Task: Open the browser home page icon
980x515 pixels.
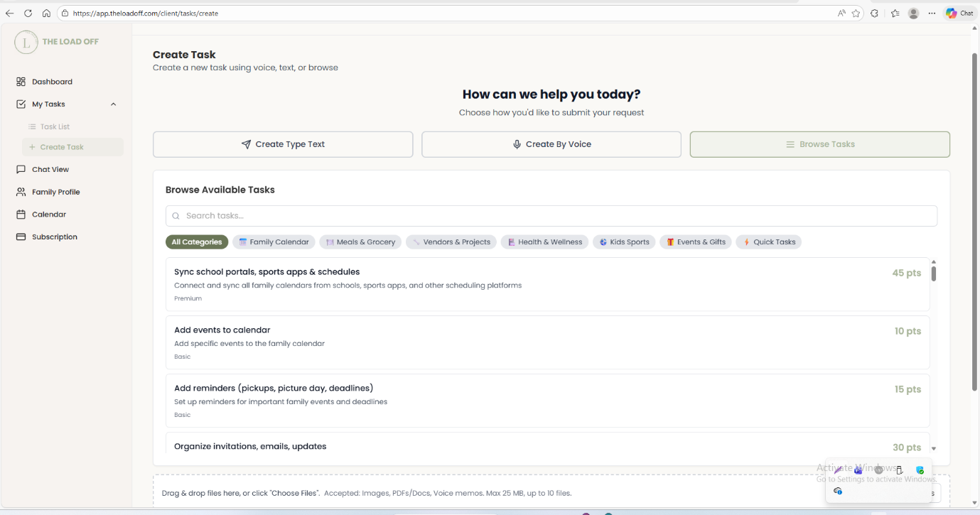Action: coord(46,13)
